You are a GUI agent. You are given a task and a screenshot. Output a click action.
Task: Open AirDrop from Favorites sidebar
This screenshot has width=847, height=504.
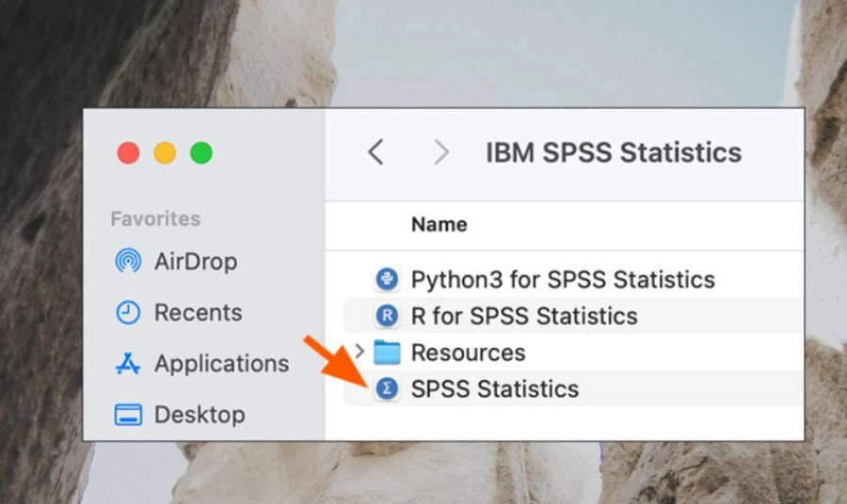(196, 261)
